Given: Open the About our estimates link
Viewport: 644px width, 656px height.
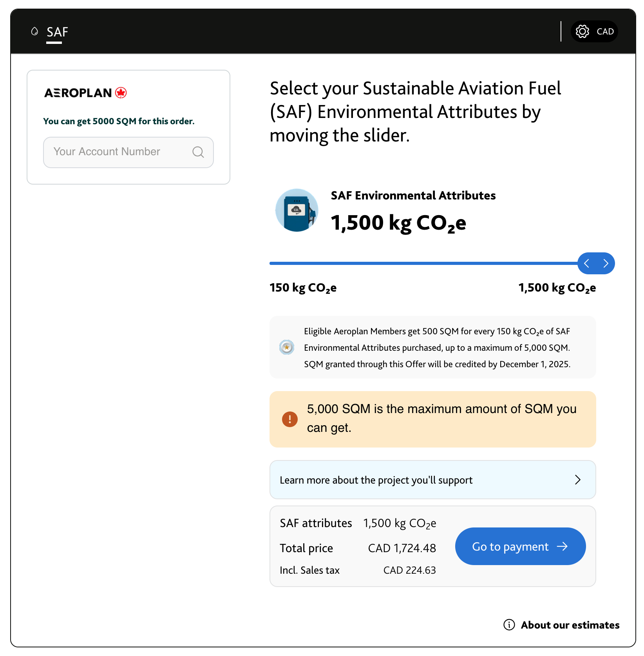Looking at the screenshot, I should coord(570,625).
